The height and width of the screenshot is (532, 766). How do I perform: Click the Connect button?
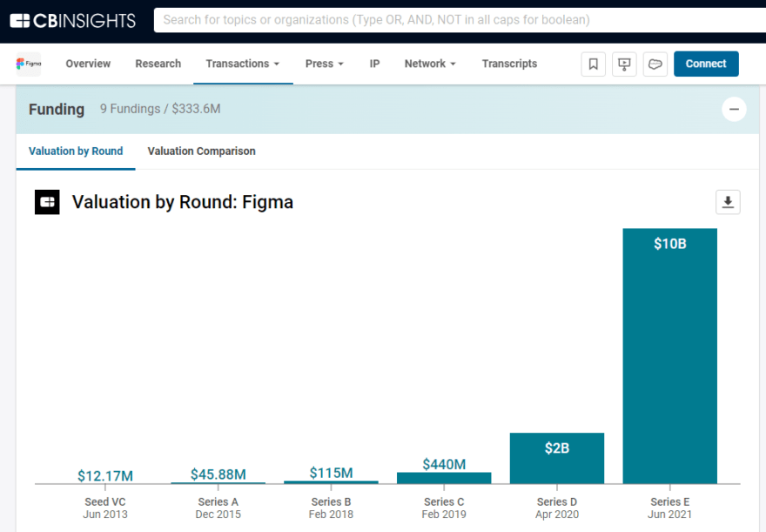pyautogui.click(x=706, y=63)
